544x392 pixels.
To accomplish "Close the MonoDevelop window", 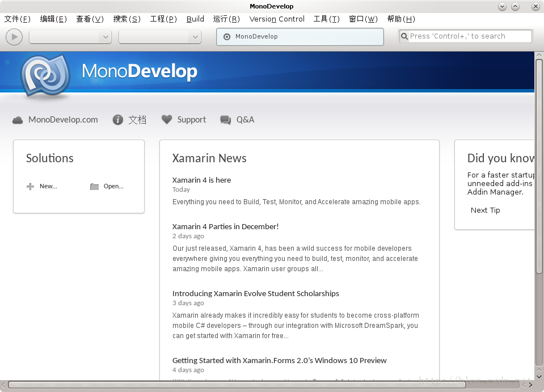I will point(535,7).
